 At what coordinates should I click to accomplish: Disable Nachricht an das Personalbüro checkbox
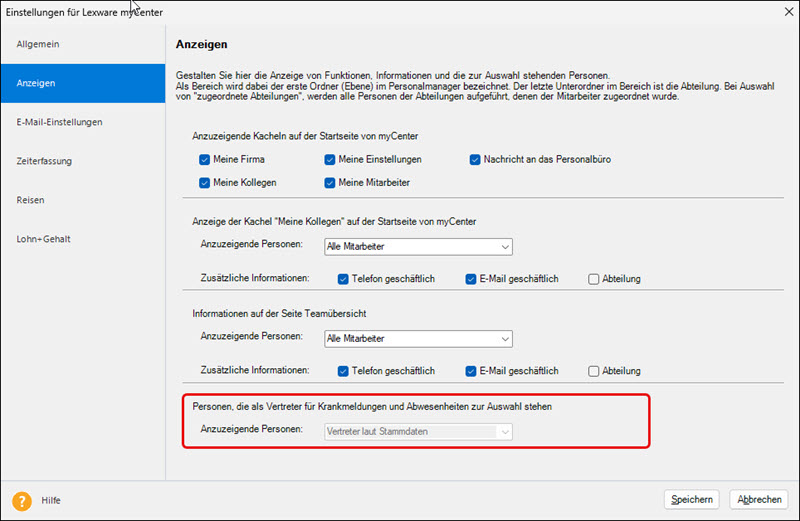pos(476,159)
